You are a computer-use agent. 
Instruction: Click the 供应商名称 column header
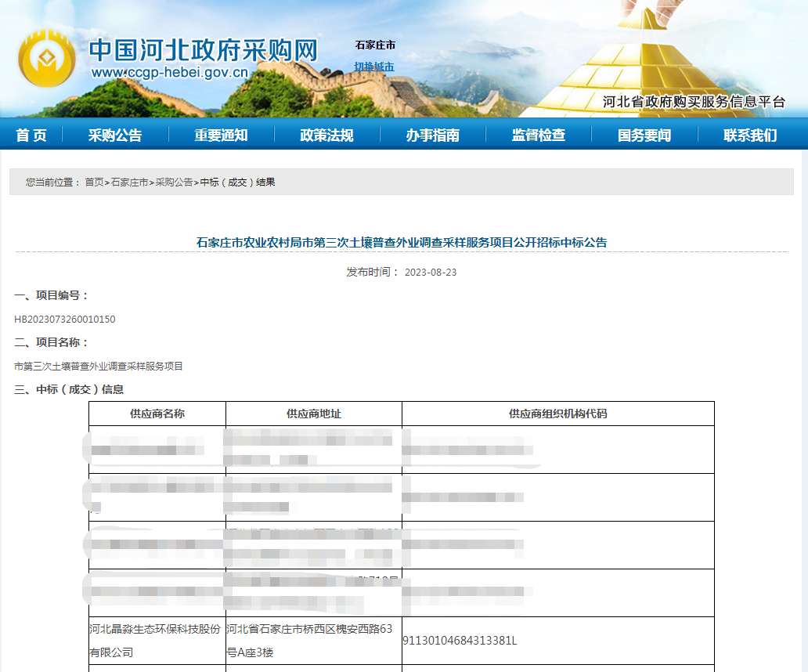coord(157,414)
